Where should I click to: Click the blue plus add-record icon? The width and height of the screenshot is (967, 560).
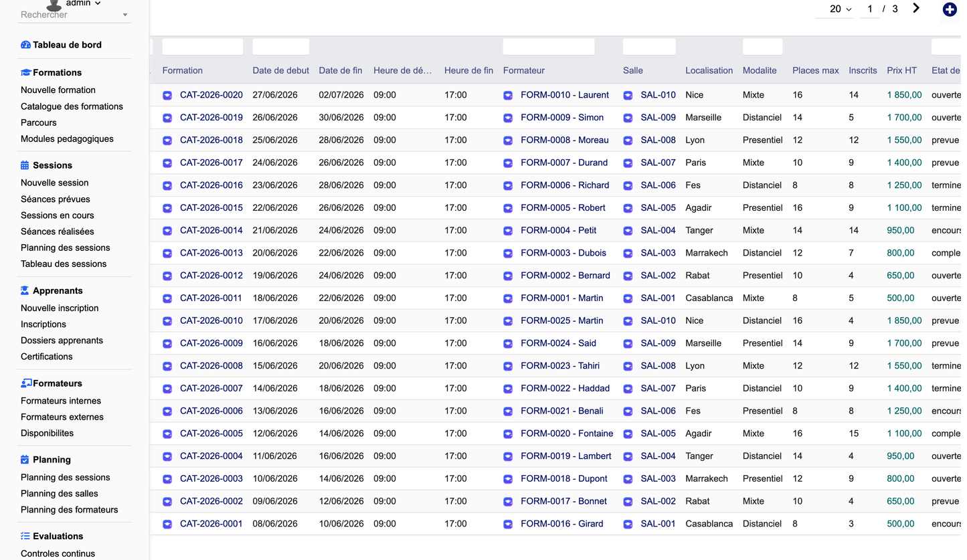point(950,9)
